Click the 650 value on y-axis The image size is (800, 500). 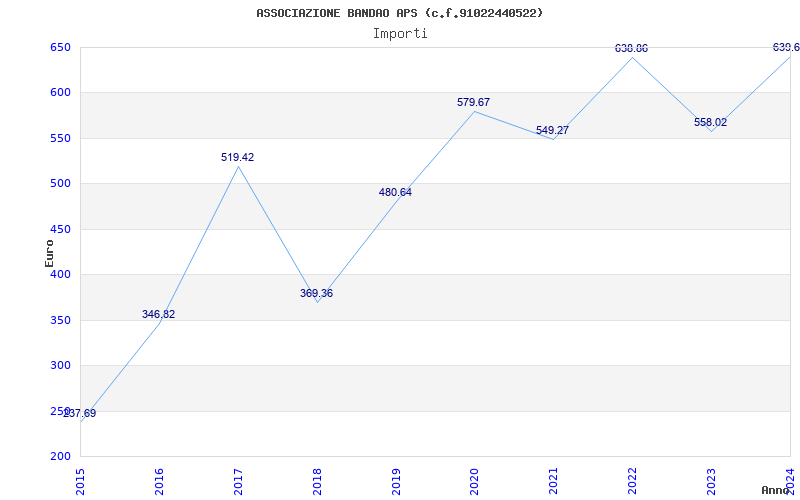tap(60, 47)
